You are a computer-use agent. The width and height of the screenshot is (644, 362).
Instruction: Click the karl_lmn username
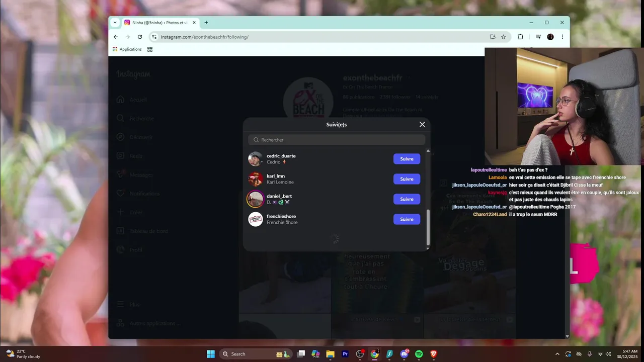click(x=276, y=176)
